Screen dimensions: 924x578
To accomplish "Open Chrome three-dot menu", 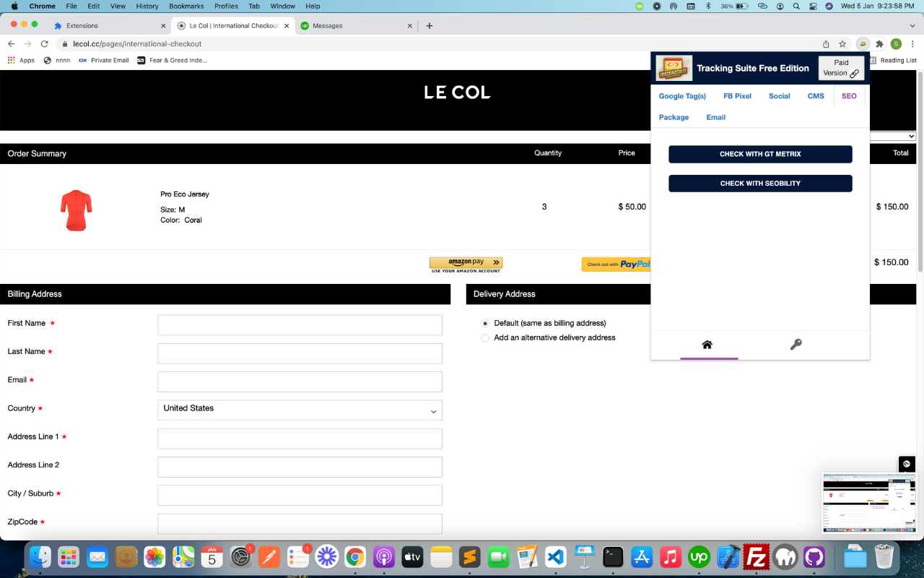I will [x=912, y=44].
